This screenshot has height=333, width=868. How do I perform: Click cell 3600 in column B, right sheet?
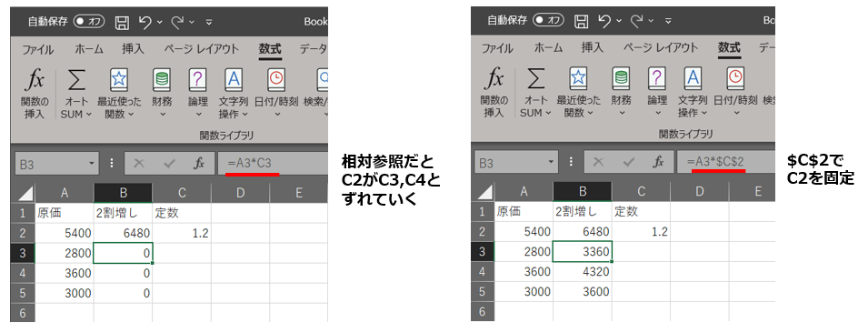(583, 291)
